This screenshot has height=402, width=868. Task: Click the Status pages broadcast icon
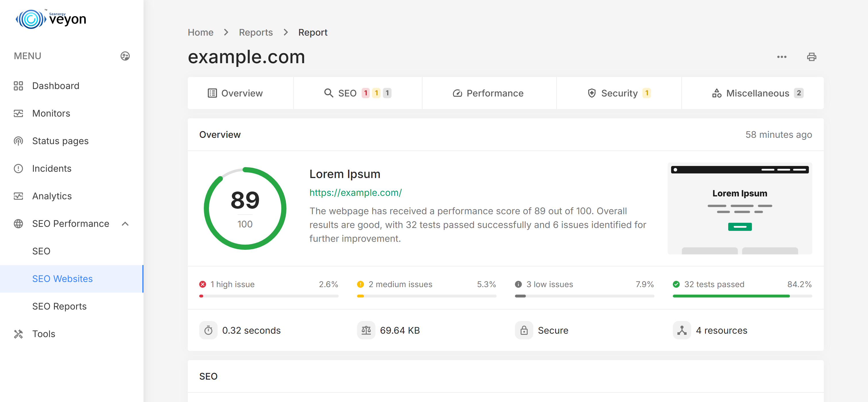[18, 141]
